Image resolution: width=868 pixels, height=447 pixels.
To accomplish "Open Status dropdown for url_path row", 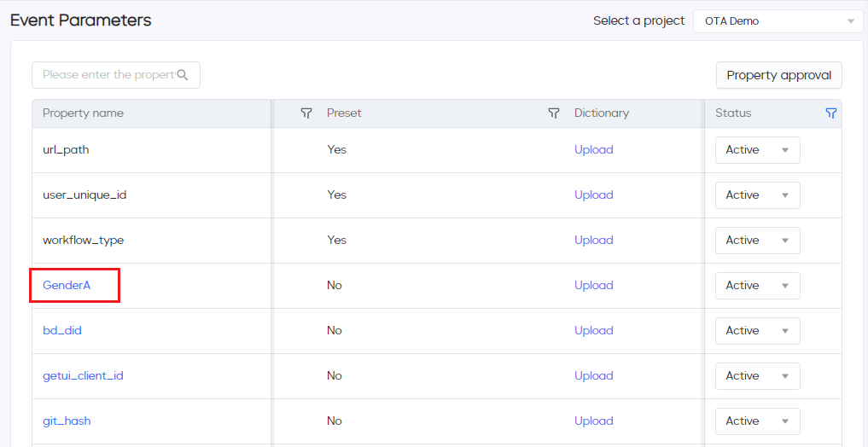I will (x=757, y=150).
